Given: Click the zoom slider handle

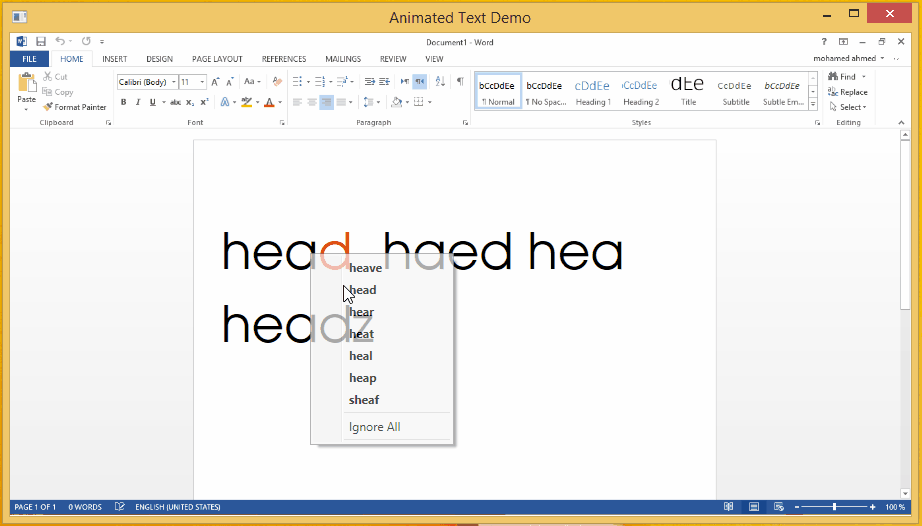Looking at the screenshot, I should point(834,507).
